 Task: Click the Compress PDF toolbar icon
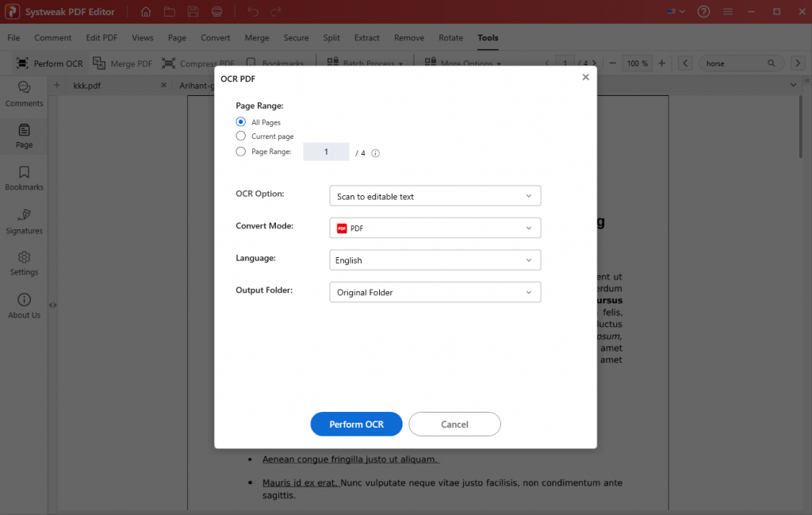(x=197, y=63)
